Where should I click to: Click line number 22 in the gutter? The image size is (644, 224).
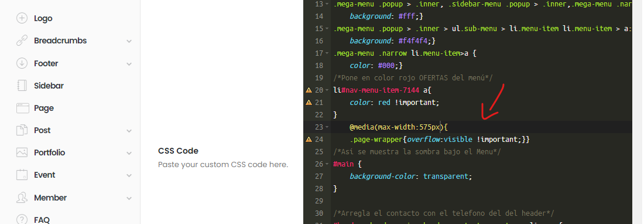point(319,115)
